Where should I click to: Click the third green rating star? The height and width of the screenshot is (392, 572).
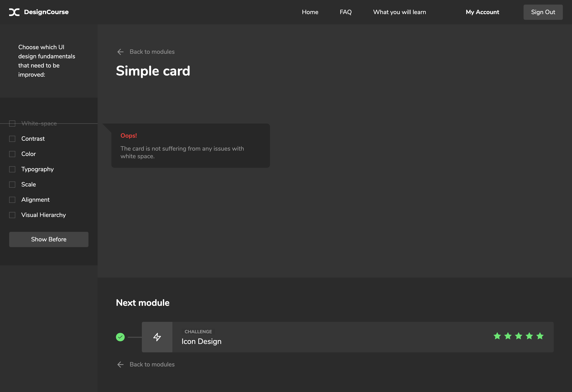click(518, 336)
